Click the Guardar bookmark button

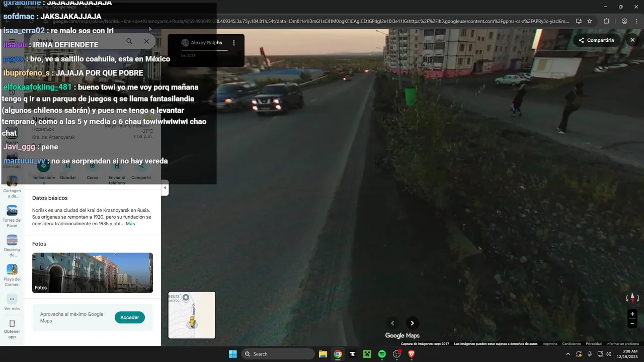click(x=68, y=165)
